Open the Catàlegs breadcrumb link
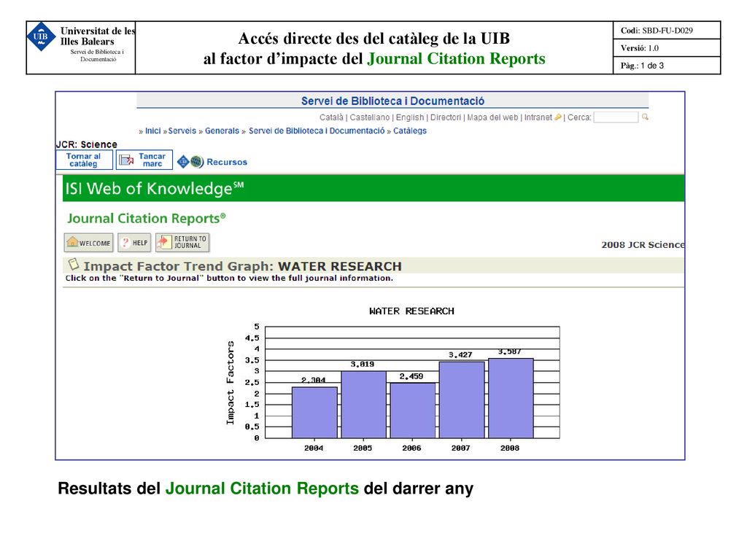The height and width of the screenshot is (560, 747). 410,131
